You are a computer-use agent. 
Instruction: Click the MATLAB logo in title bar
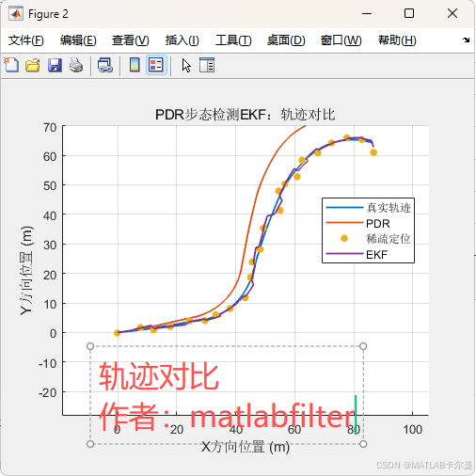[x=16, y=13]
